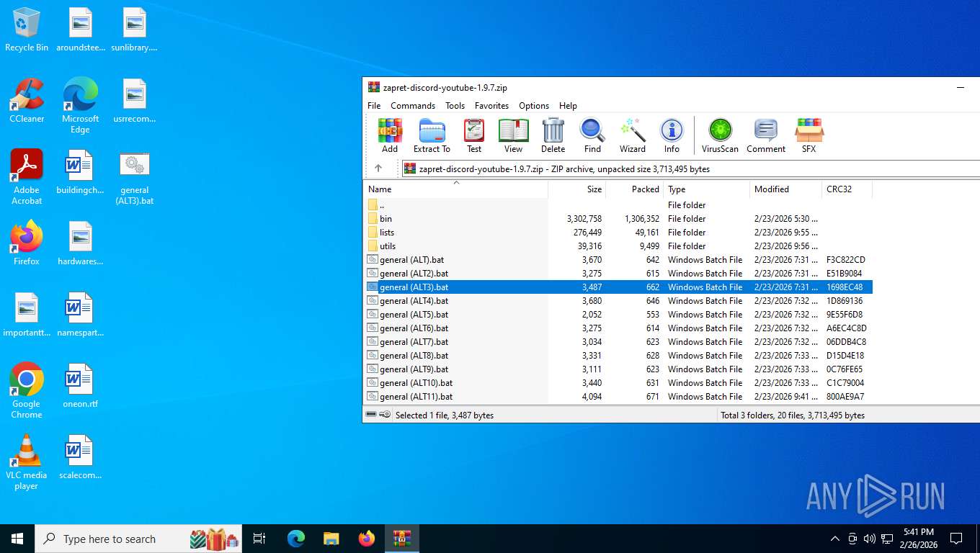Open the Commands menu
980x553 pixels.
point(413,106)
